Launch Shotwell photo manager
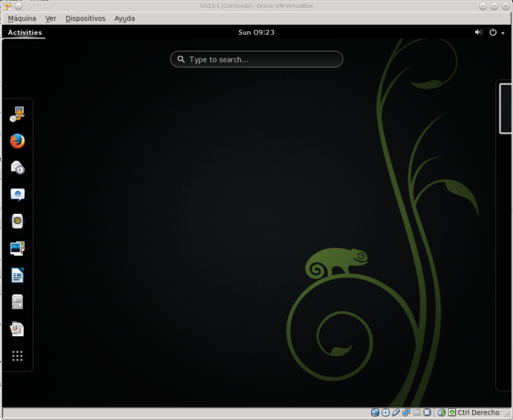Screen dimensions: 513x420 18,248
